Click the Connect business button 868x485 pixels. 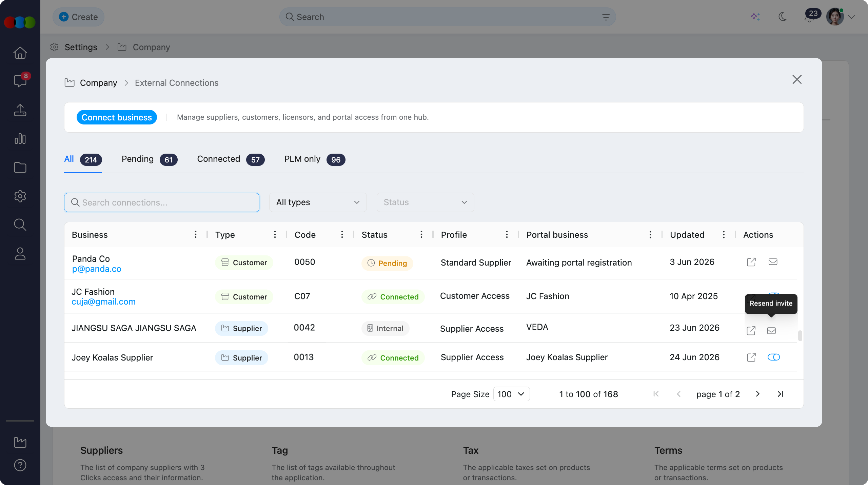117,117
